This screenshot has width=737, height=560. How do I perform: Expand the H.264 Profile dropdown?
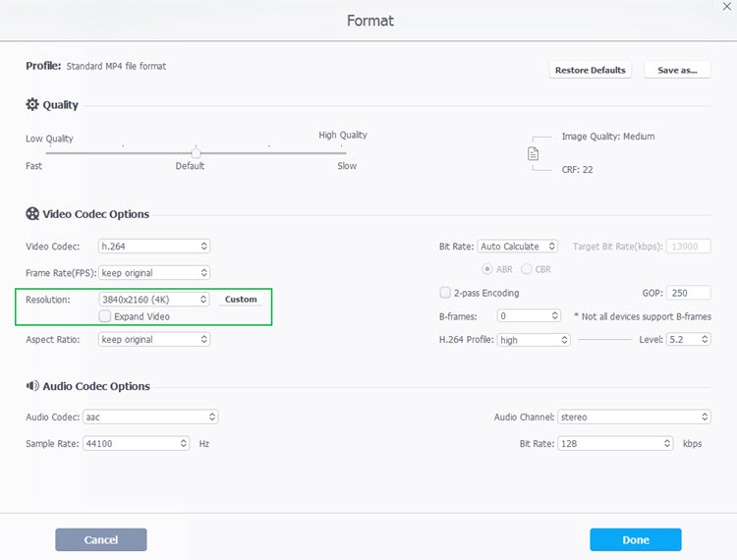[x=534, y=340]
